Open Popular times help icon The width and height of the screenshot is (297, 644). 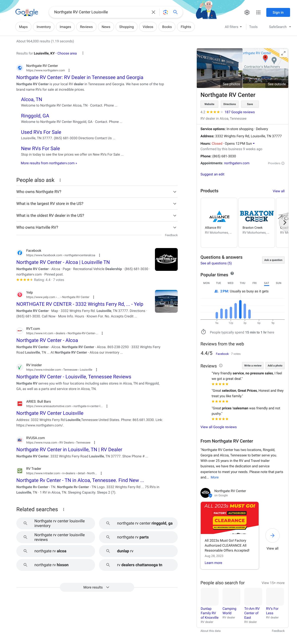[x=232, y=274]
